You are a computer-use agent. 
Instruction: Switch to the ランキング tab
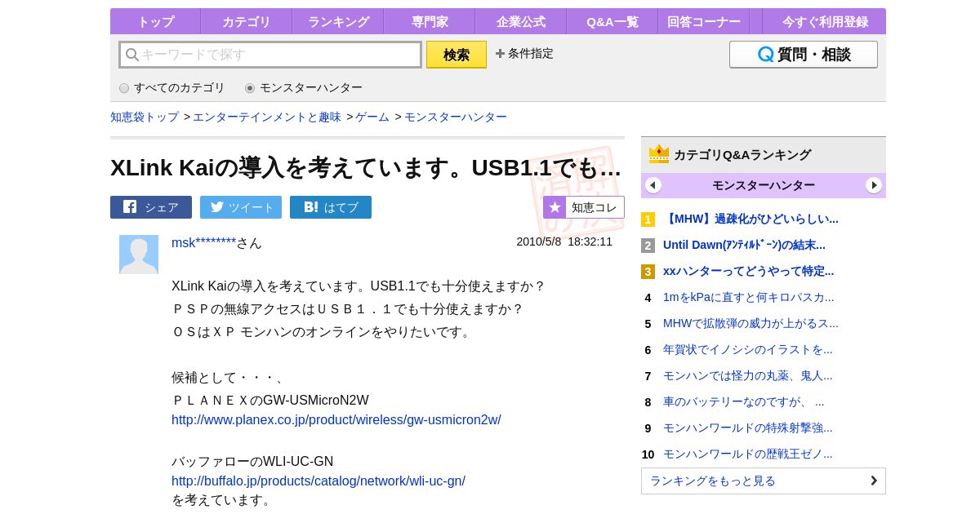coord(338,22)
